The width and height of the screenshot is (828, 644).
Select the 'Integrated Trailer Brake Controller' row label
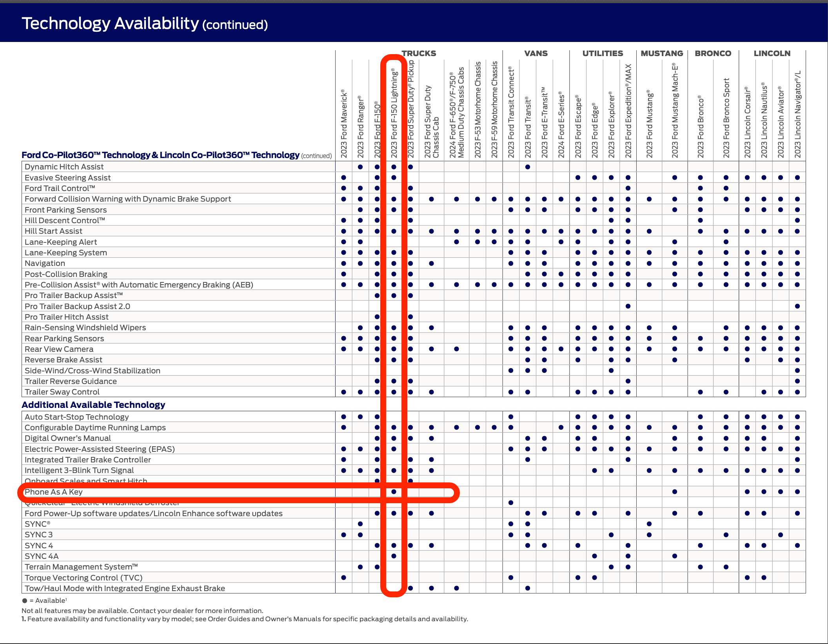88,460
